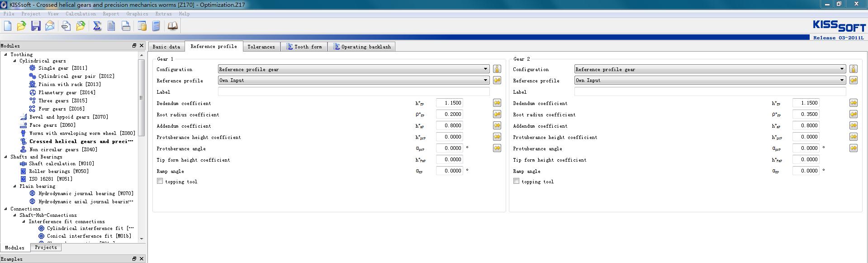Open a file with the folder arrow icon

(21, 26)
